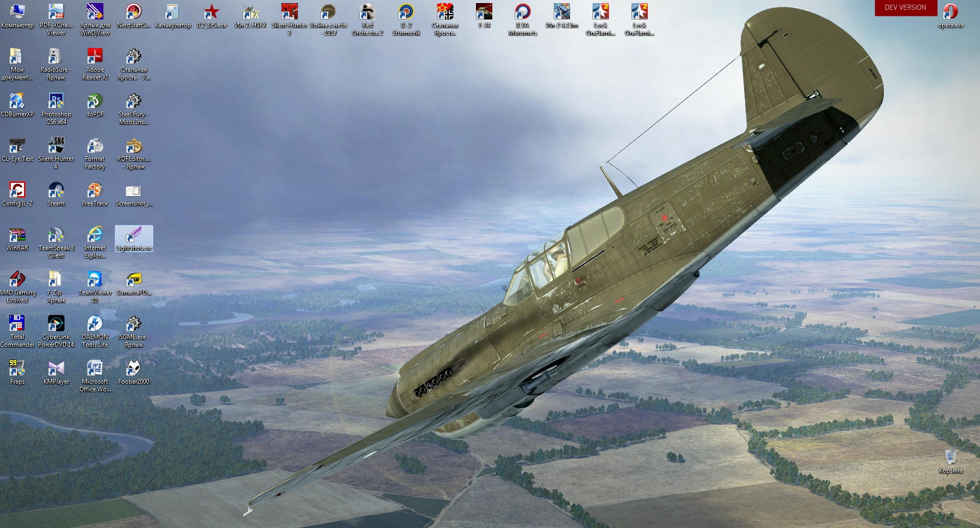
Task: Launch Format Factory icon
Action: [95, 153]
